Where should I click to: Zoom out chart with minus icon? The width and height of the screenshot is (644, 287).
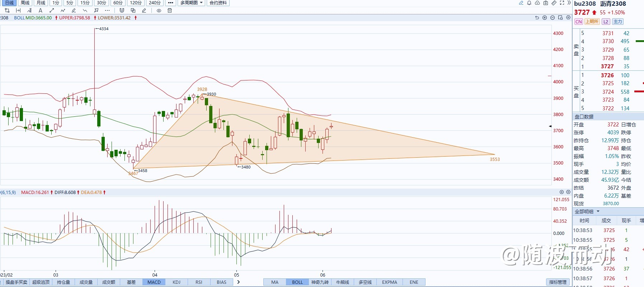(553, 18)
